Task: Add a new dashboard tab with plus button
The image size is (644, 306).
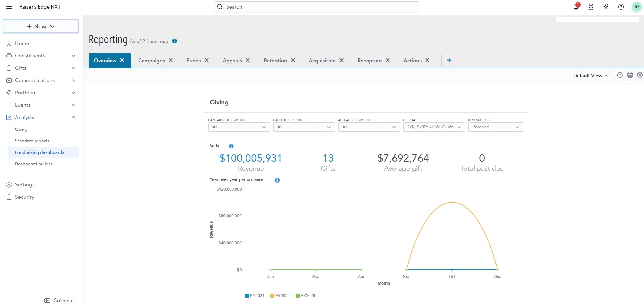Action: [449, 60]
